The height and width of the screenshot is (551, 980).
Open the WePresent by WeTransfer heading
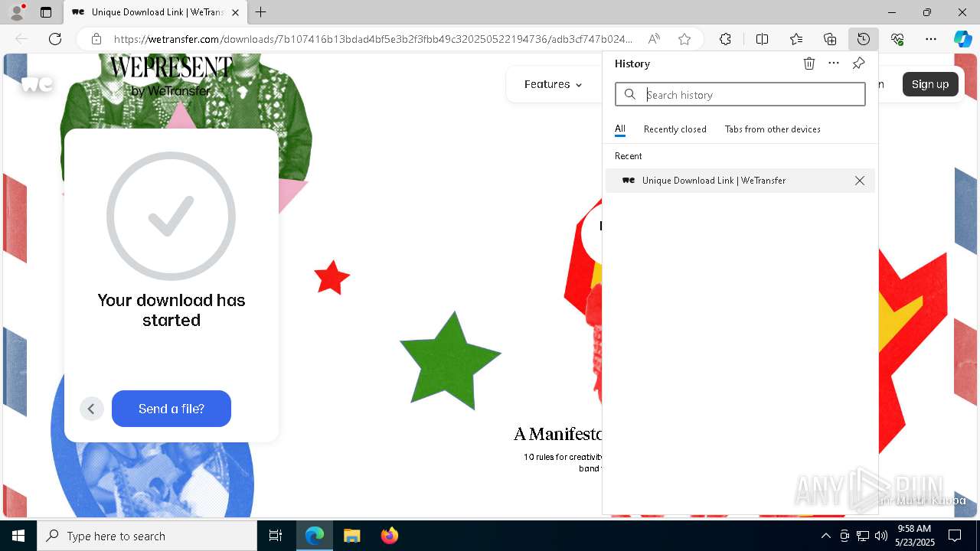pos(170,77)
